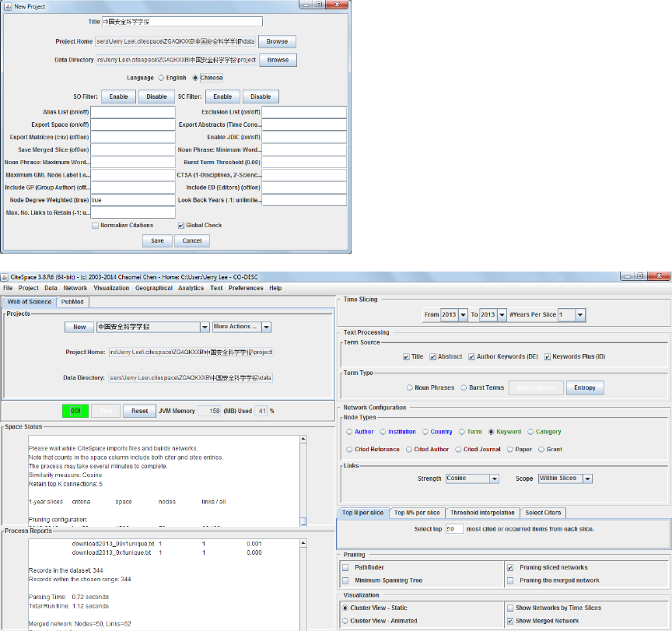Choose the Term node type
The height and width of the screenshot is (631, 672).
[x=462, y=432]
